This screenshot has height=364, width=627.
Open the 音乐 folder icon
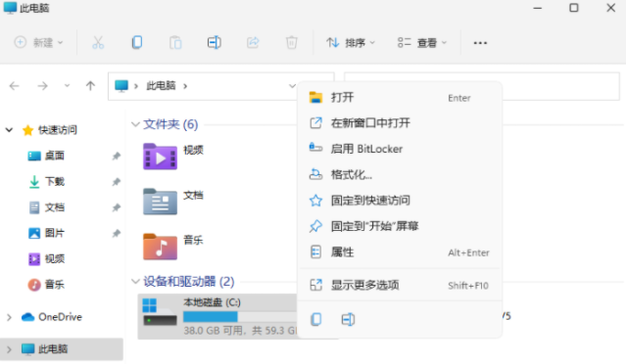160,247
